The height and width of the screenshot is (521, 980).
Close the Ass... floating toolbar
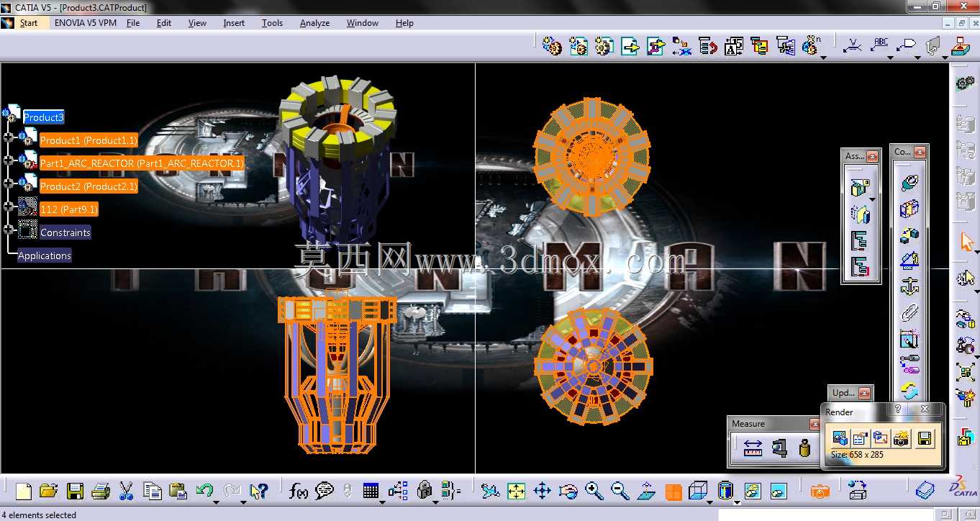pyautogui.click(x=872, y=156)
